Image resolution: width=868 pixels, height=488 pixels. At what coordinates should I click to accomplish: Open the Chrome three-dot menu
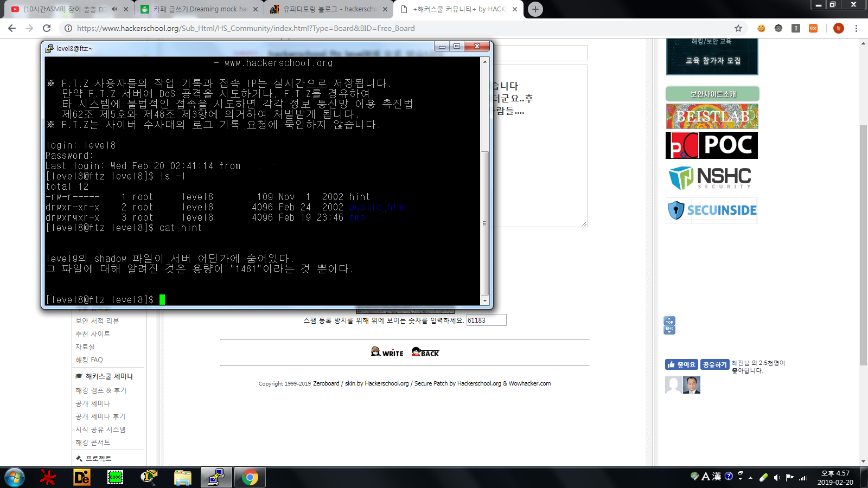click(x=856, y=28)
